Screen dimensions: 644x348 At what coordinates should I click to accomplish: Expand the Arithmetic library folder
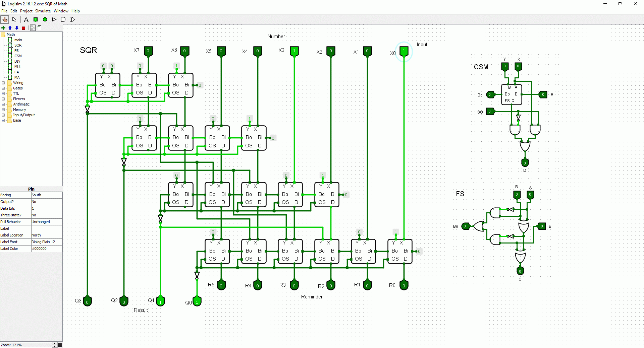(x=3, y=105)
